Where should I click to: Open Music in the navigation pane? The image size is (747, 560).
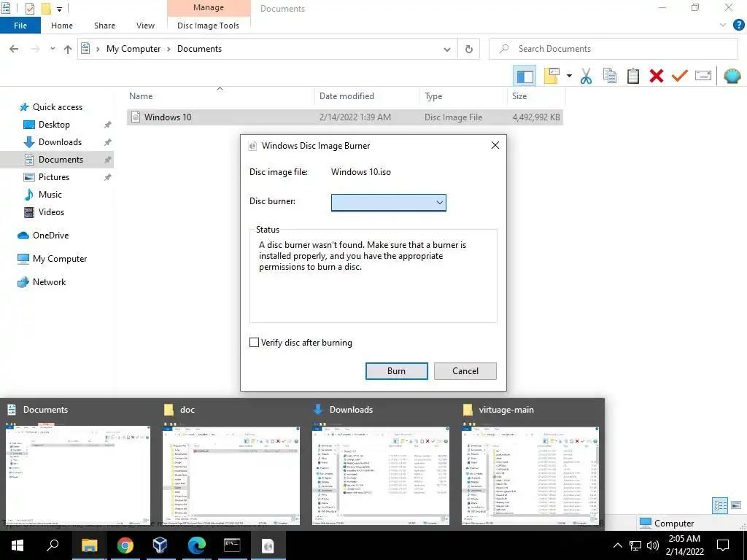click(x=50, y=194)
